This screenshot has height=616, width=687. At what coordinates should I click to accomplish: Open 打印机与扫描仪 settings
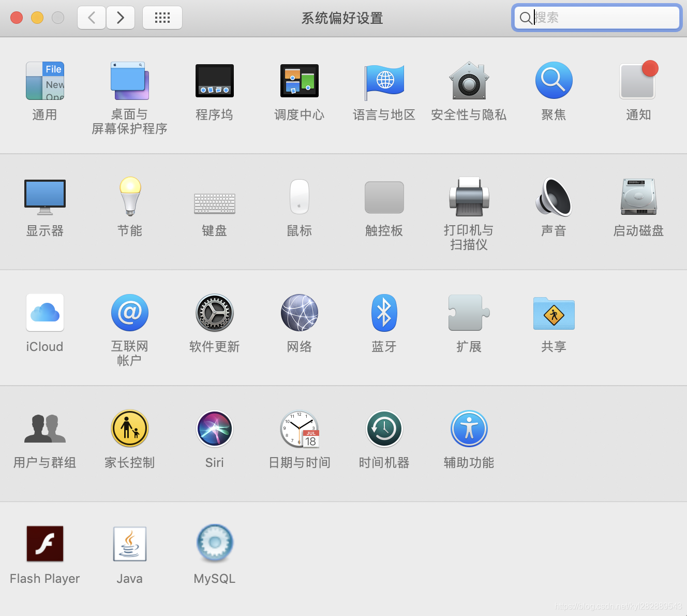click(x=469, y=197)
